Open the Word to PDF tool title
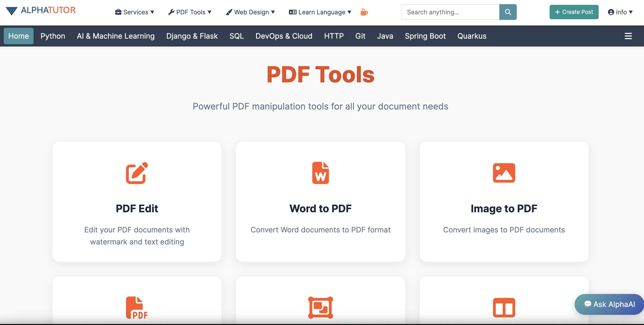 click(x=321, y=208)
